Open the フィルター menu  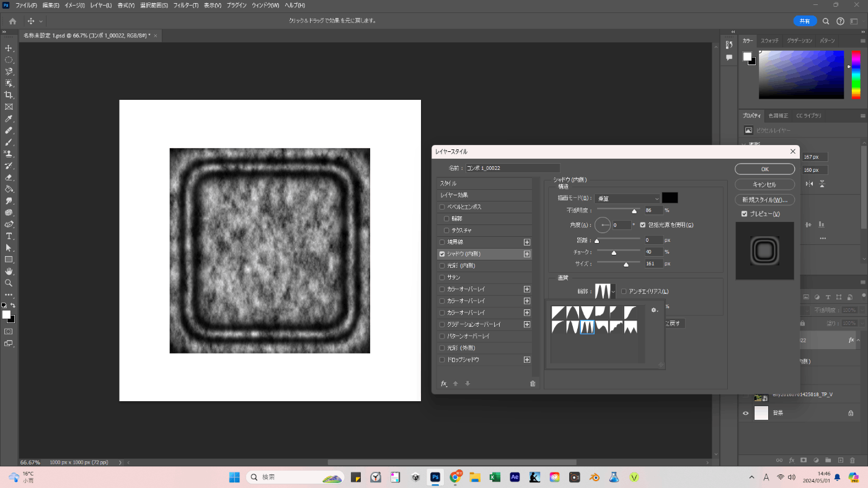point(185,5)
